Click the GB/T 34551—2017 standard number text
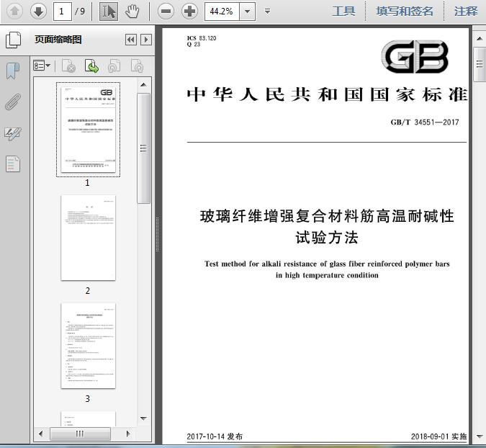Image resolution: width=486 pixels, height=448 pixels. 425,122
